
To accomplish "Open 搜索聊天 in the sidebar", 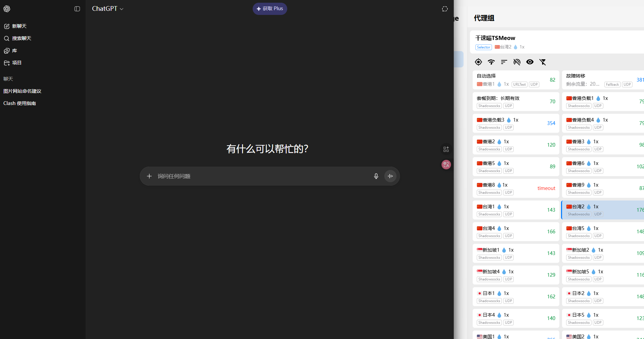I will point(22,38).
